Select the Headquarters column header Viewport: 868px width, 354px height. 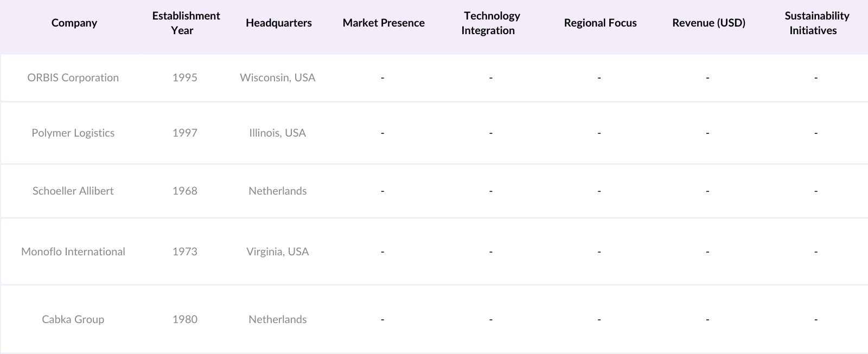click(x=278, y=23)
